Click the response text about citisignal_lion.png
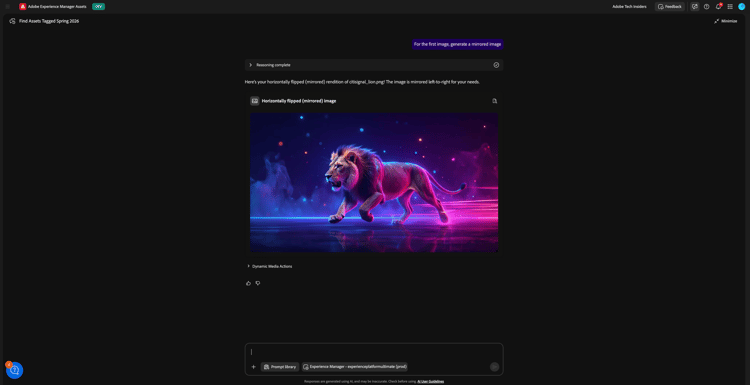750x385 pixels. pyautogui.click(x=362, y=82)
